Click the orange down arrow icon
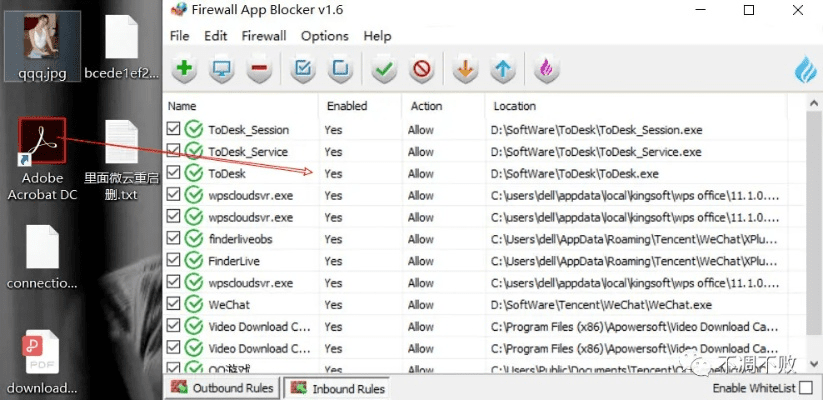This screenshot has width=823, height=400. pyautogui.click(x=464, y=70)
